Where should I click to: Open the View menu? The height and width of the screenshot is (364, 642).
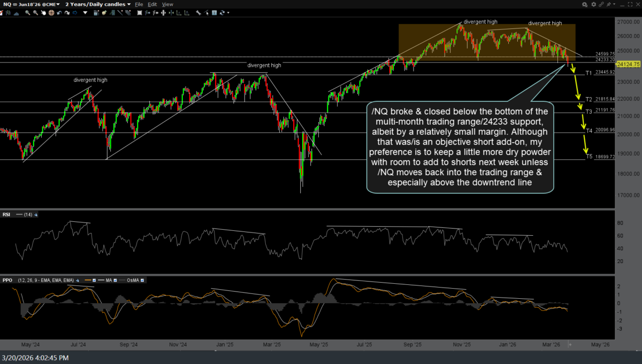[167, 4]
